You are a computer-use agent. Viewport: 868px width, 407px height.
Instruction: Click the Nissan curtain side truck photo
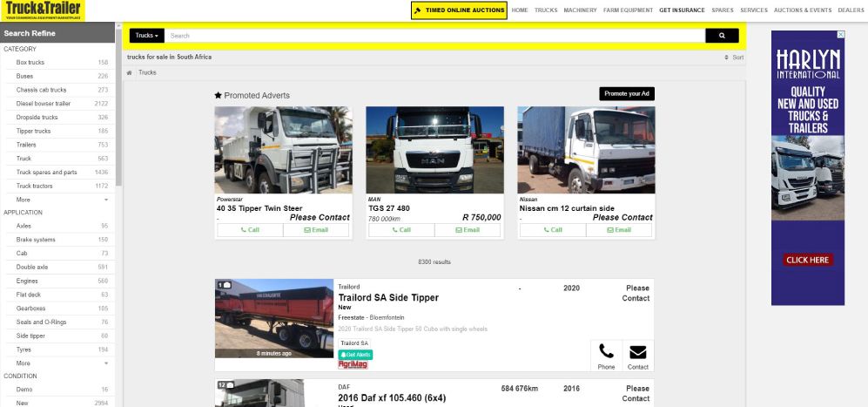[586, 150]
